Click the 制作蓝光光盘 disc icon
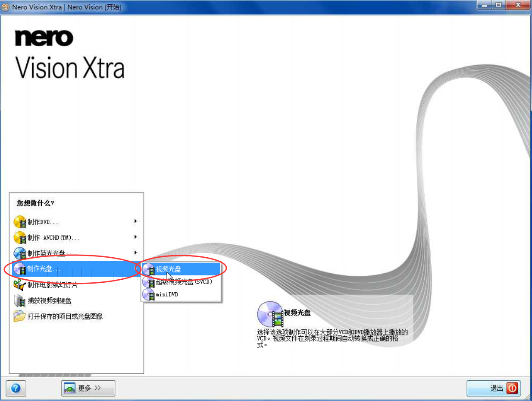 click(x=20, y=253)
